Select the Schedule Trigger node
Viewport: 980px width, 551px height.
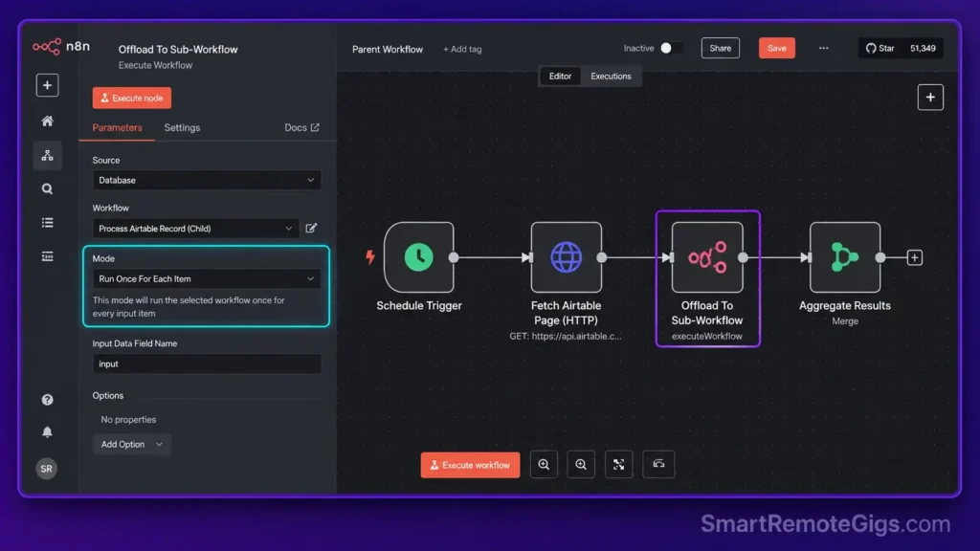[419, 257]
